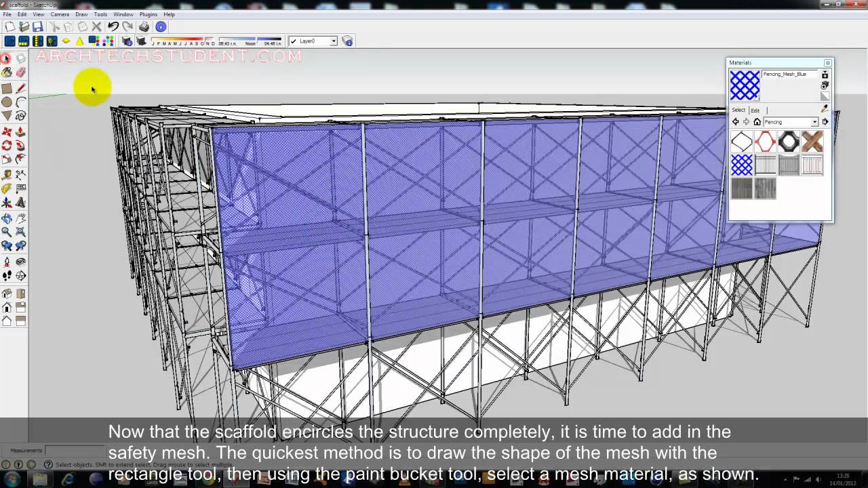This screenshot has height=488, width=868.
Task: Activate the Text label tool
Action: click(x=21, y=188)
